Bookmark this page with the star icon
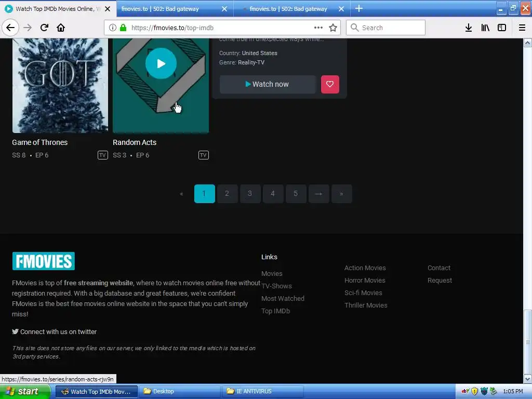 click(333, 28)
